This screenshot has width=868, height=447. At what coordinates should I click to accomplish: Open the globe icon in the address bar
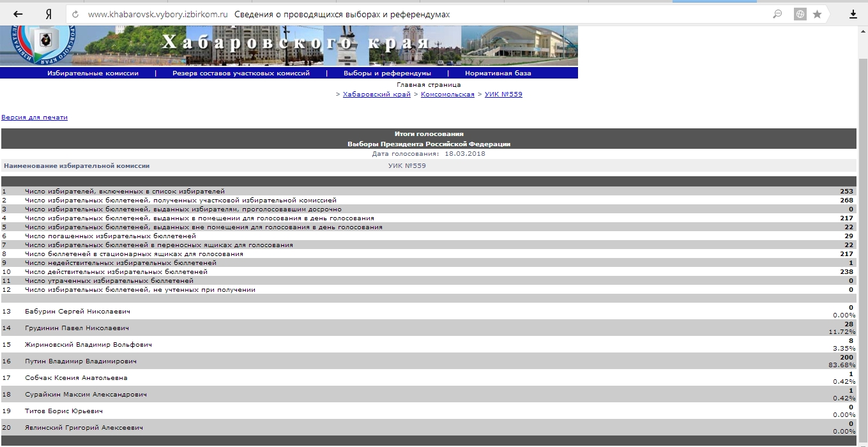[x=799, y=14]
